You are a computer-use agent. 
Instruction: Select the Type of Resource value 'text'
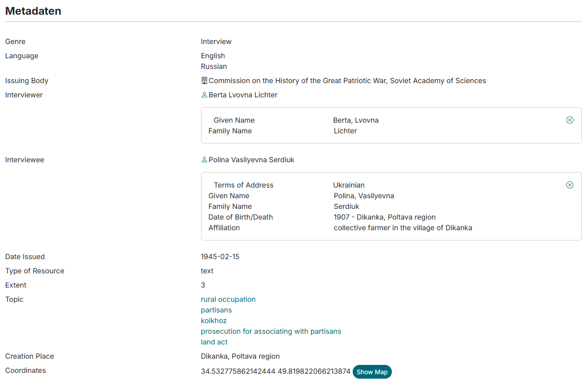tap(207, 271)
